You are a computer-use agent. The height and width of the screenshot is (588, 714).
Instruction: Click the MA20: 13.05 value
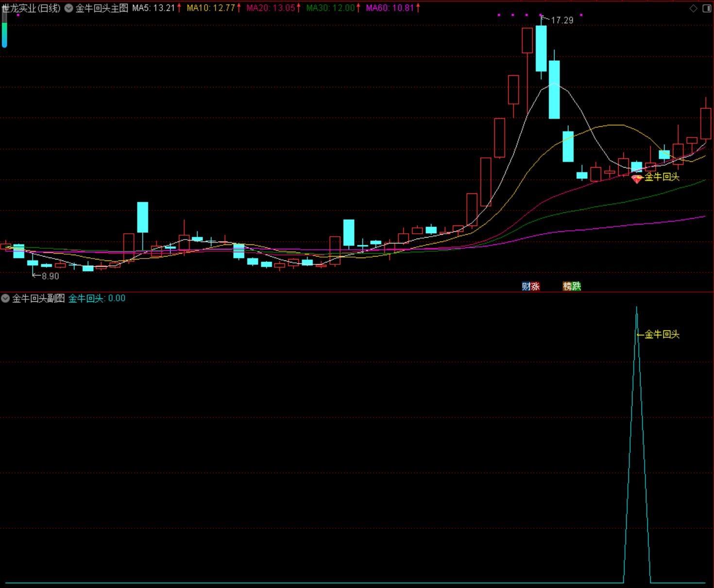[x=271, y=8]
